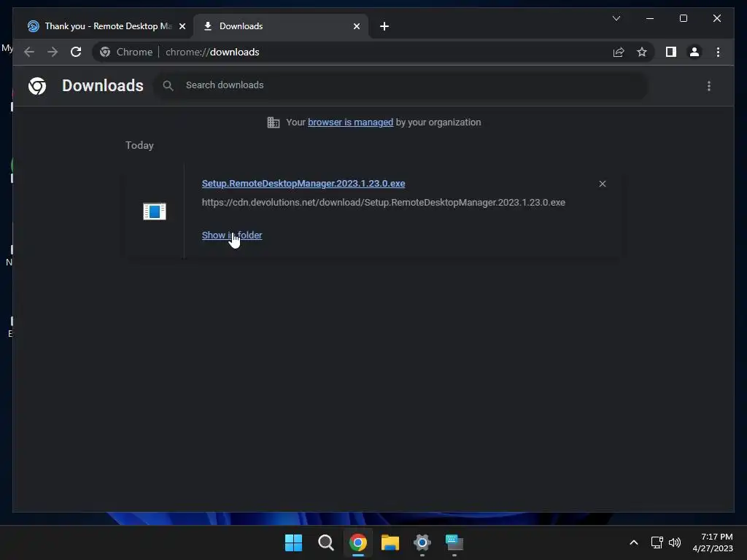The height and width of the screenshot is (560, 747).
Task: Open network status in system tray
Action: point(657,542)
